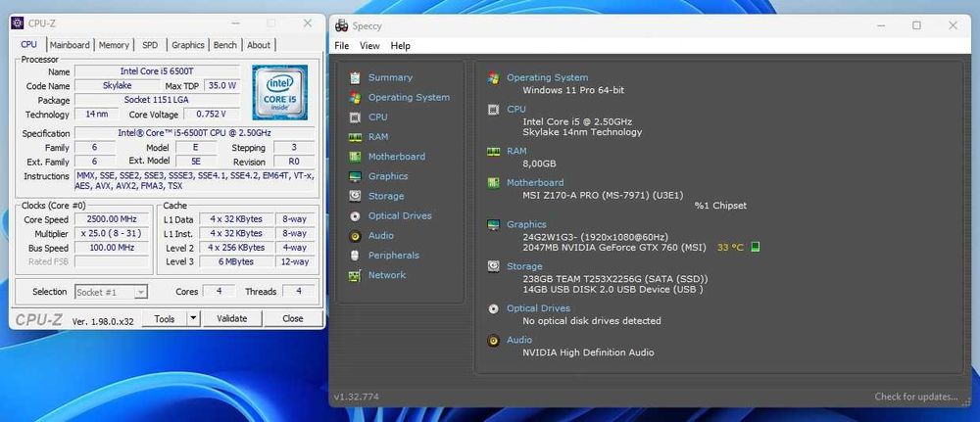Click the Audio icon in summary pane
Viewport: 980px width, 422px height.
click(x=494, y=340)
